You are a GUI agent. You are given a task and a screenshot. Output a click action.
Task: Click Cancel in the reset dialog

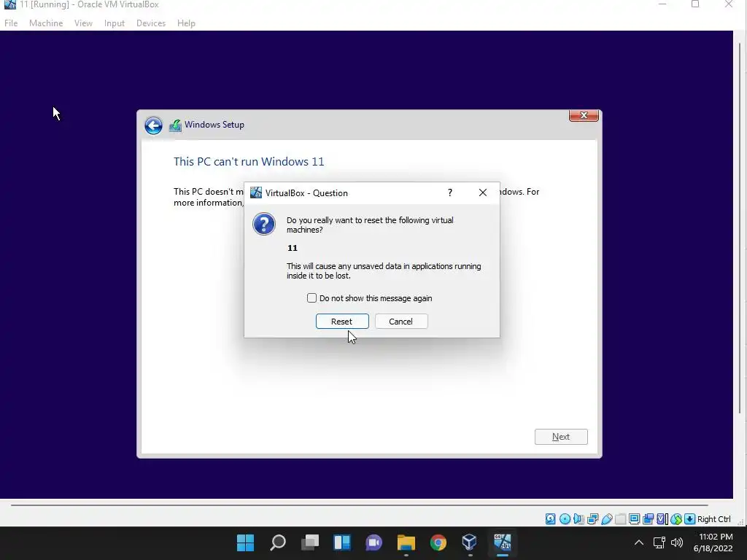click(401, 322)
